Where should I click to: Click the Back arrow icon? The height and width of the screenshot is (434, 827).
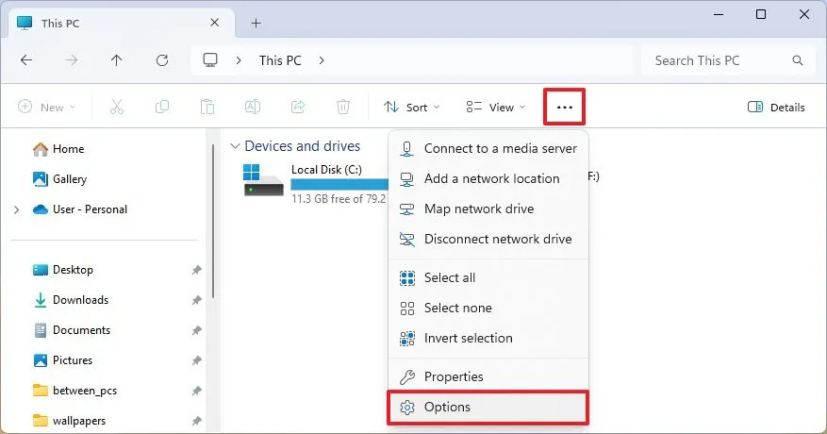coord(27,60)
